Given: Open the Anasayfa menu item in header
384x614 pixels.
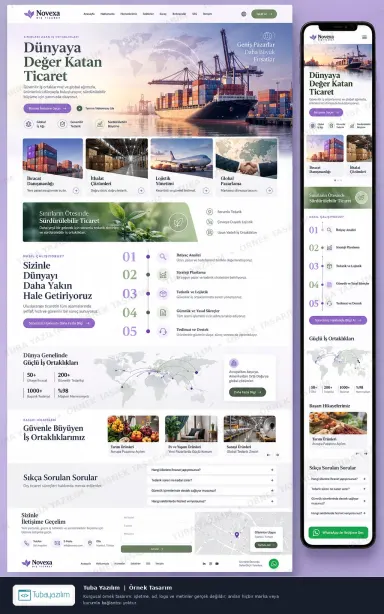Looking at the screenshot, I should (x=89, y=14).
